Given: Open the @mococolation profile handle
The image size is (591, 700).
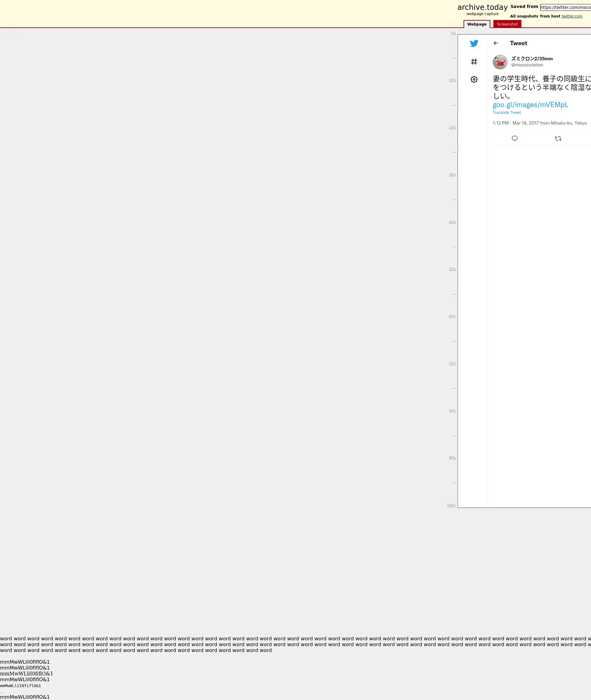Looking at the screenshot, I should click(527, 65).
